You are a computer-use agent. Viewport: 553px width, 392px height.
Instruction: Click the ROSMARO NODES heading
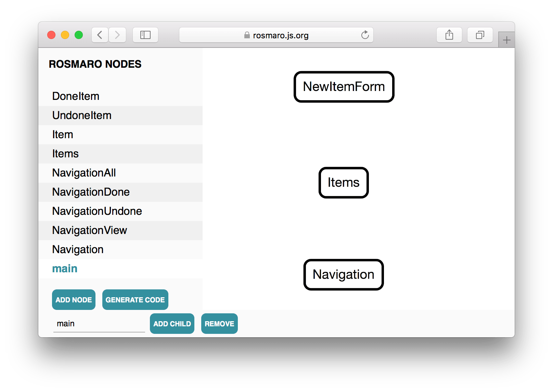(95, 64)
